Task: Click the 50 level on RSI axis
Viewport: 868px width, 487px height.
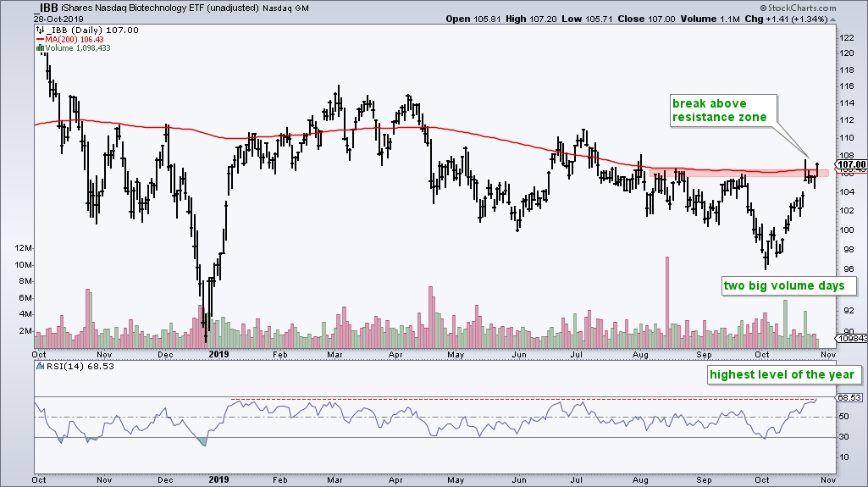Action: click(844, 417)
